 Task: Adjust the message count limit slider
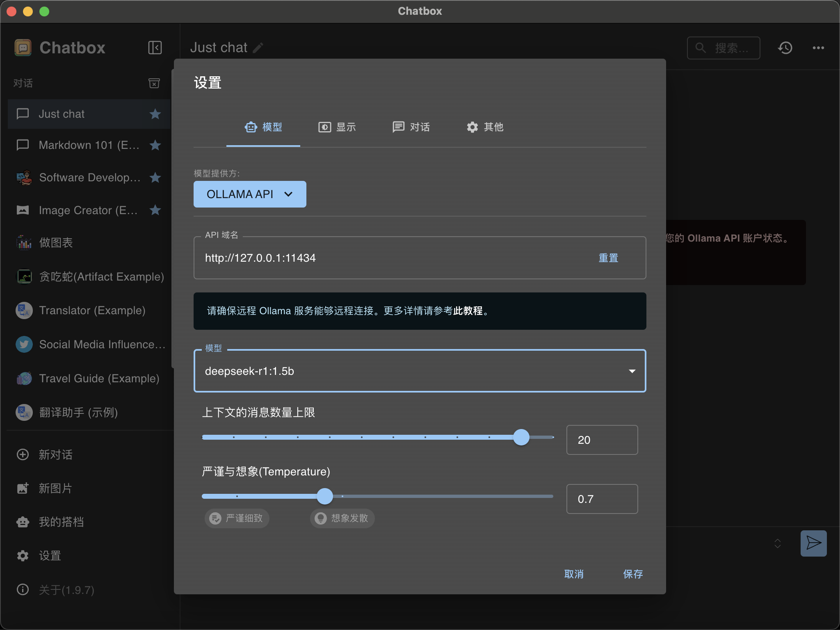click(521, 437)
